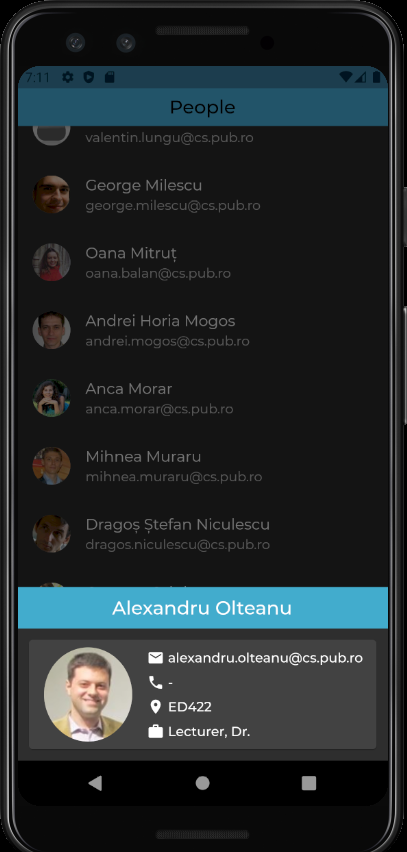Tap the briefcase position icon

(x=155, y=731)
